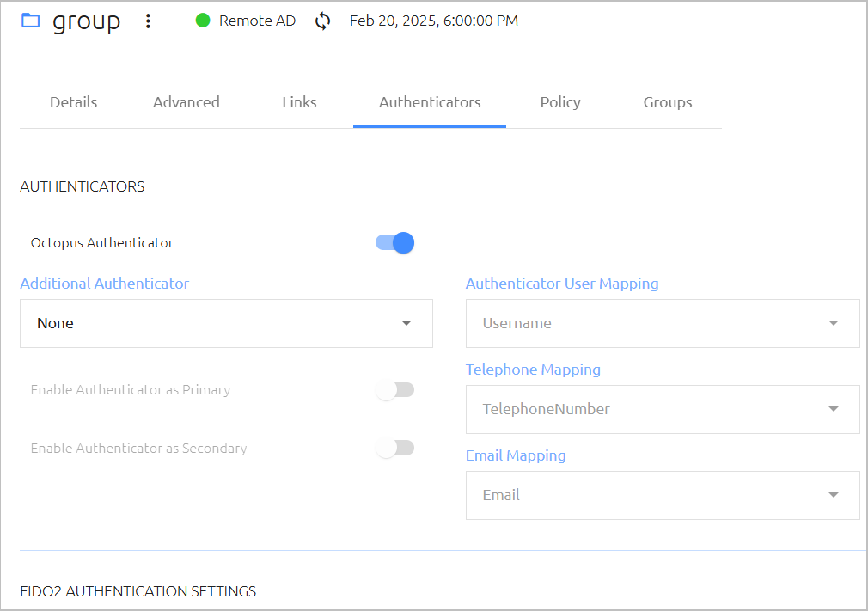
Task: Click the Telephone Mapping label
Action: pos(533,370)
